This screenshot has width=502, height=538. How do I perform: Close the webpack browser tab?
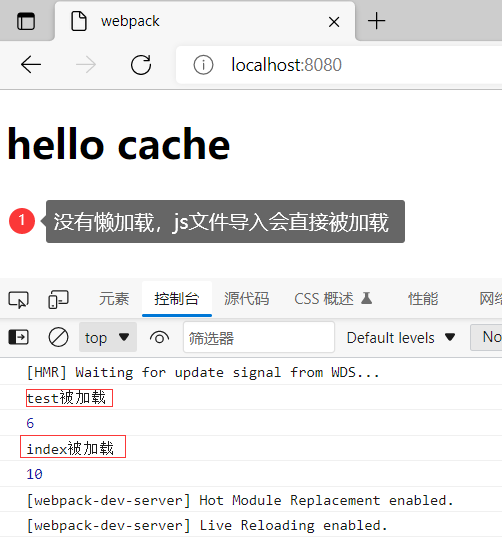click(x=334, y=22)
